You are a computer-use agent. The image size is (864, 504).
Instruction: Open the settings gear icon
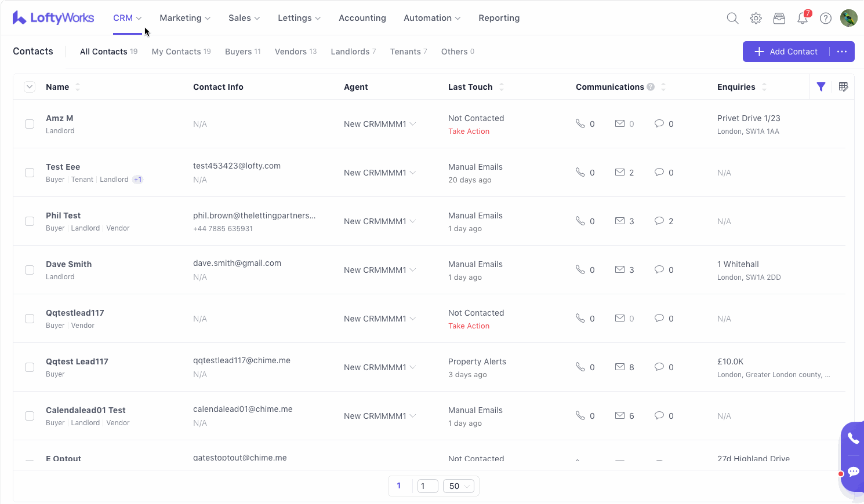coord(756,19)
